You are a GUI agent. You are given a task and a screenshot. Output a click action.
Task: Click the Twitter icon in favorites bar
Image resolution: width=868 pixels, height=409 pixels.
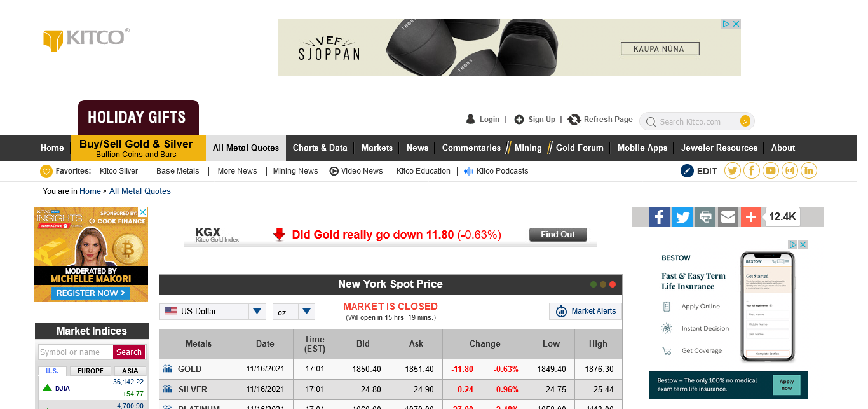coord(732,170)
